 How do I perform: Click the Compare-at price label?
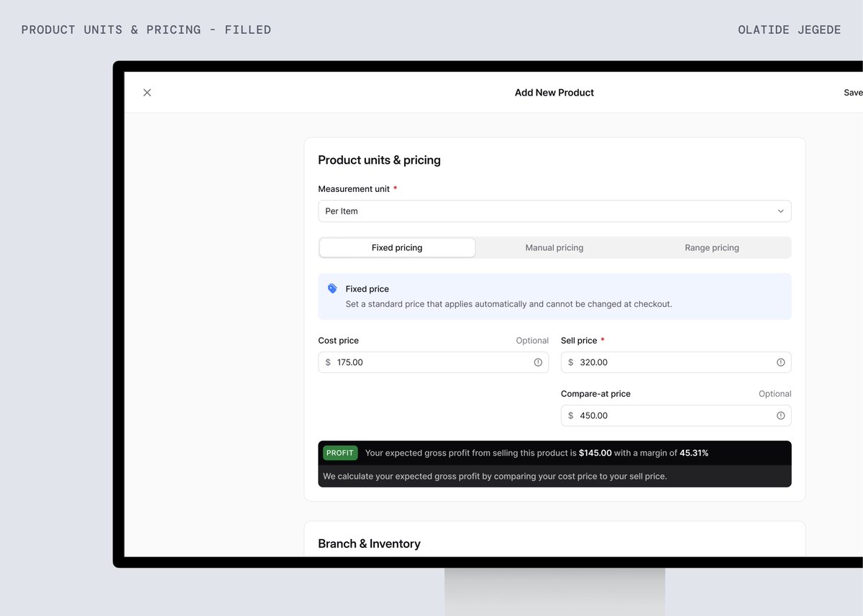pyautogui.click(x=595, y=394)
